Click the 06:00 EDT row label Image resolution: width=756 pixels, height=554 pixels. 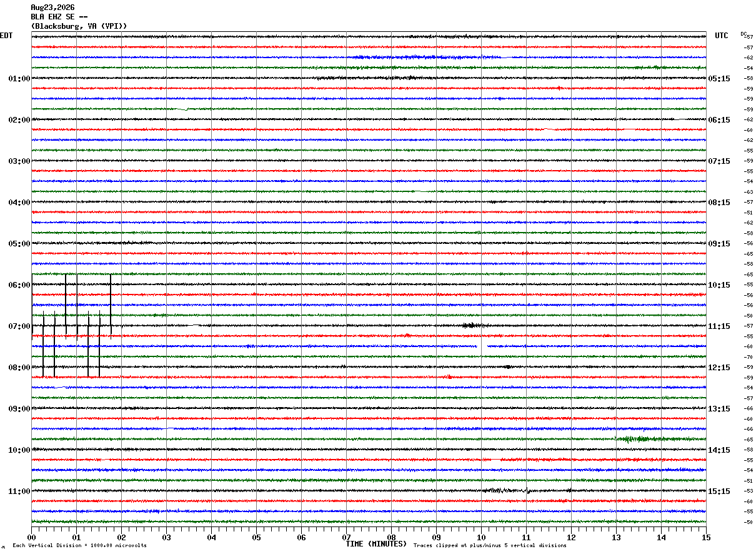pos(19,285)
